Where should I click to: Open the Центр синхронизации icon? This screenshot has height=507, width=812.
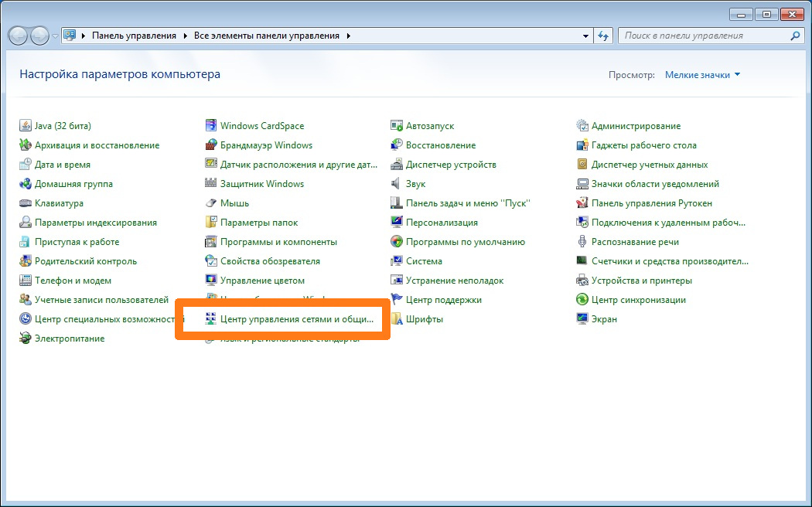click(582, 300)
